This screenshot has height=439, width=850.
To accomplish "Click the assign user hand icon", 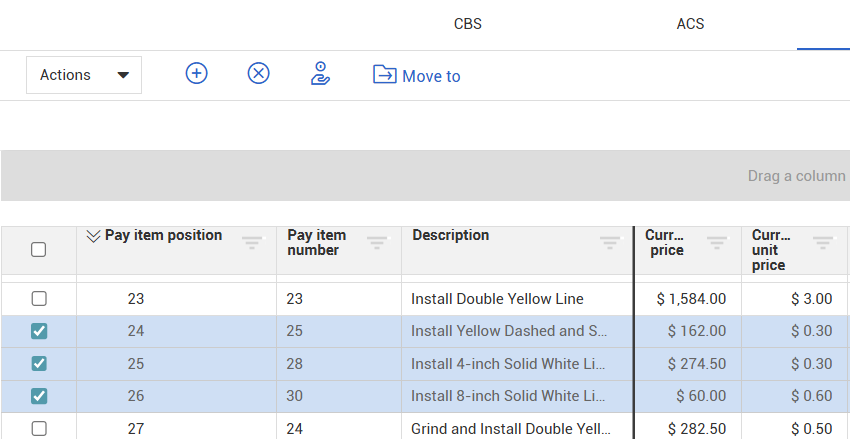I will 320,74.
